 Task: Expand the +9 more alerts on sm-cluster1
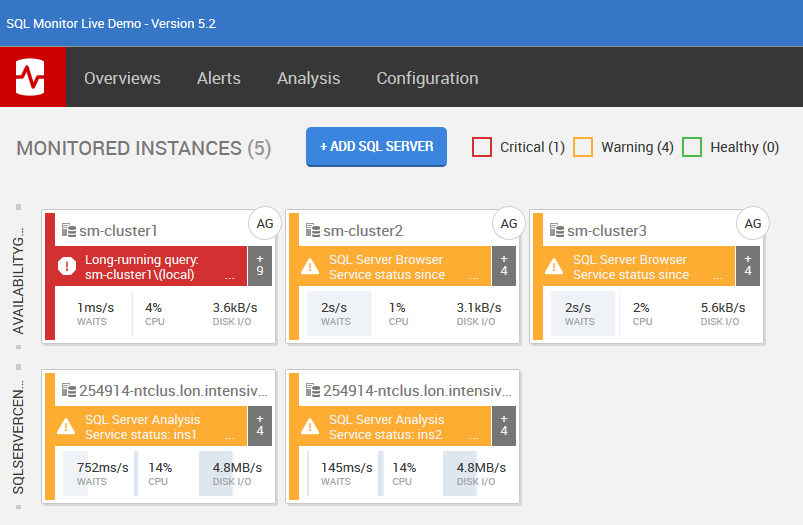pos(260,266)
